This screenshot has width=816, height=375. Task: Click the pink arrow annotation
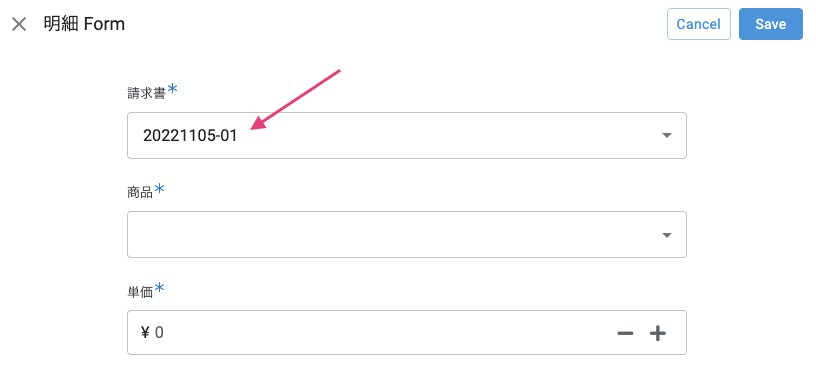296,99
